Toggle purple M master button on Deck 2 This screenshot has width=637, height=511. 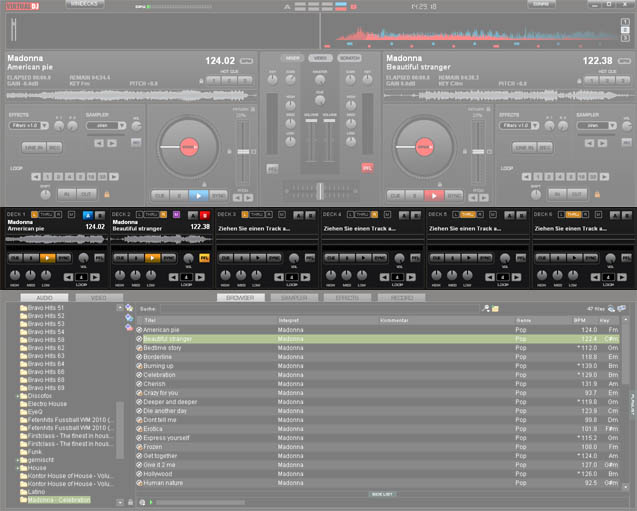(x=176, y=214)
